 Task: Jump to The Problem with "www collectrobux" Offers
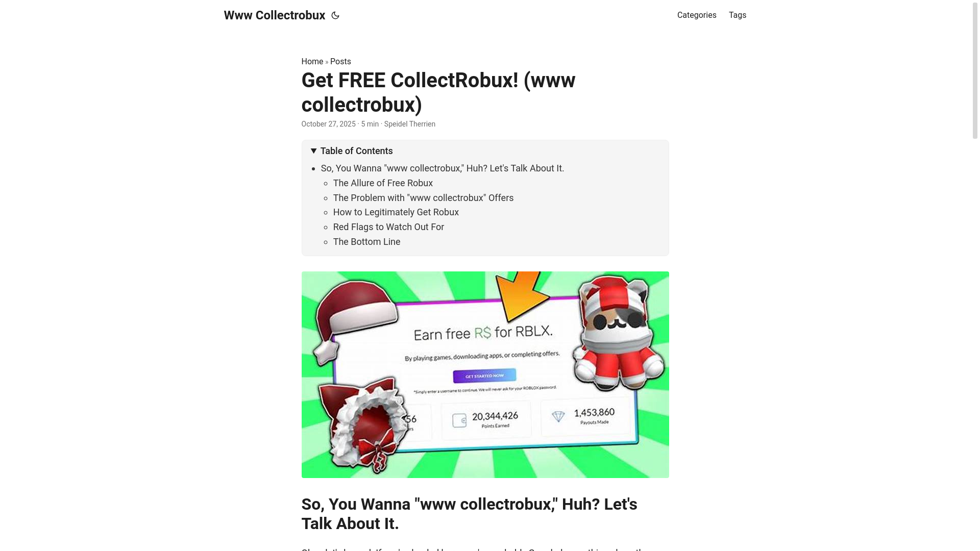[423, 198]
